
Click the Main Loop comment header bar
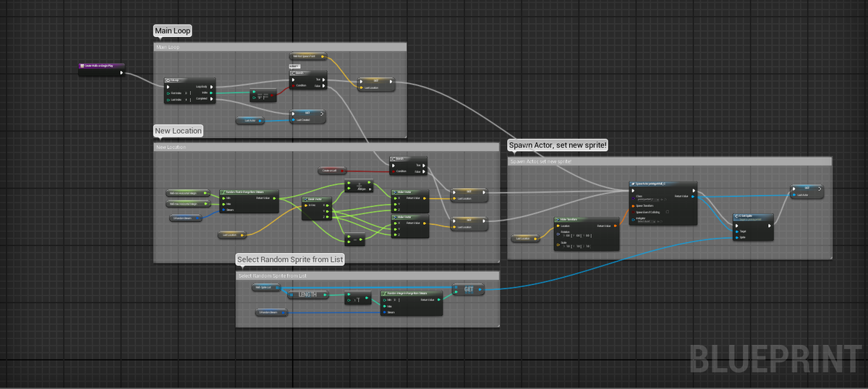(x=281, y=47)
